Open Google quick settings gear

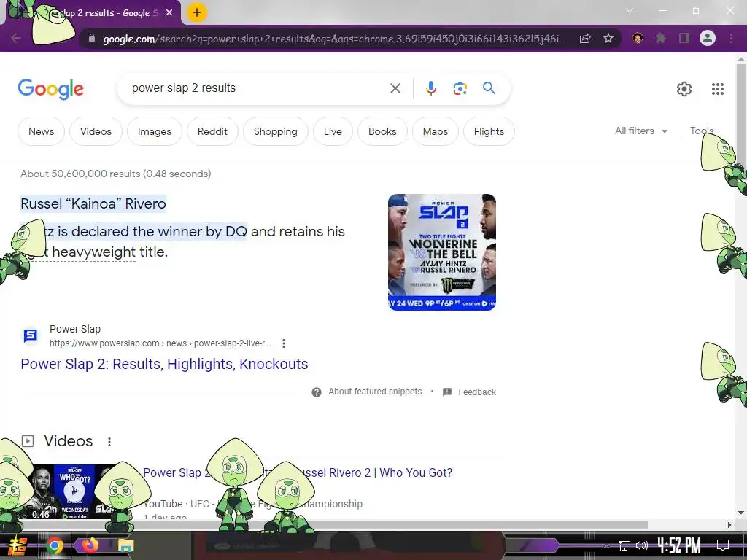tap(684, 88)
